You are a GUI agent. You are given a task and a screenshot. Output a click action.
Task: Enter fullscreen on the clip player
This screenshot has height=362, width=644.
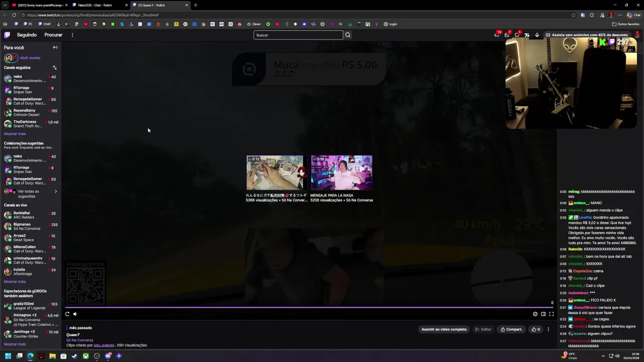click(551, 314)
